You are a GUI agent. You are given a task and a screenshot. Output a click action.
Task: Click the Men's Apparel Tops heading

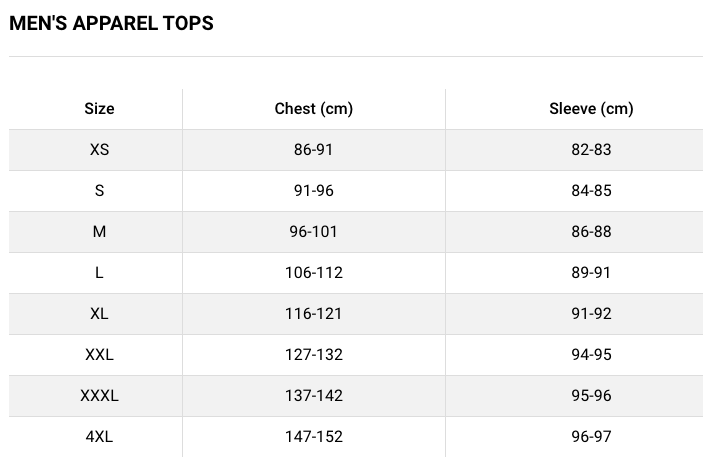(x=111, y=23)
